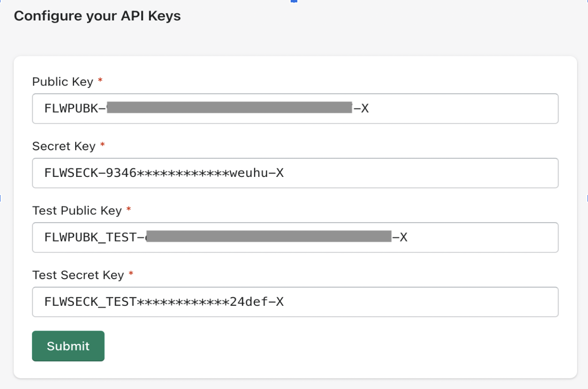Focus the Test Public Key field

(295, 237)
